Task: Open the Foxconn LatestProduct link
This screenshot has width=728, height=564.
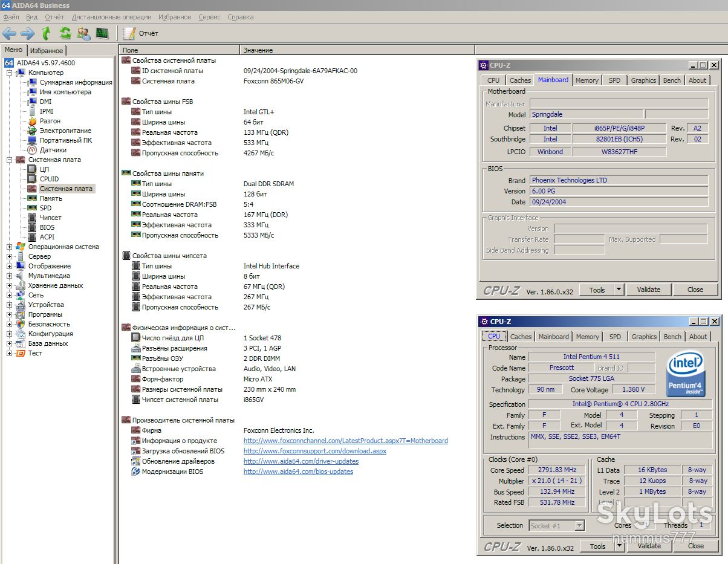Action: (x=346, y=441)
